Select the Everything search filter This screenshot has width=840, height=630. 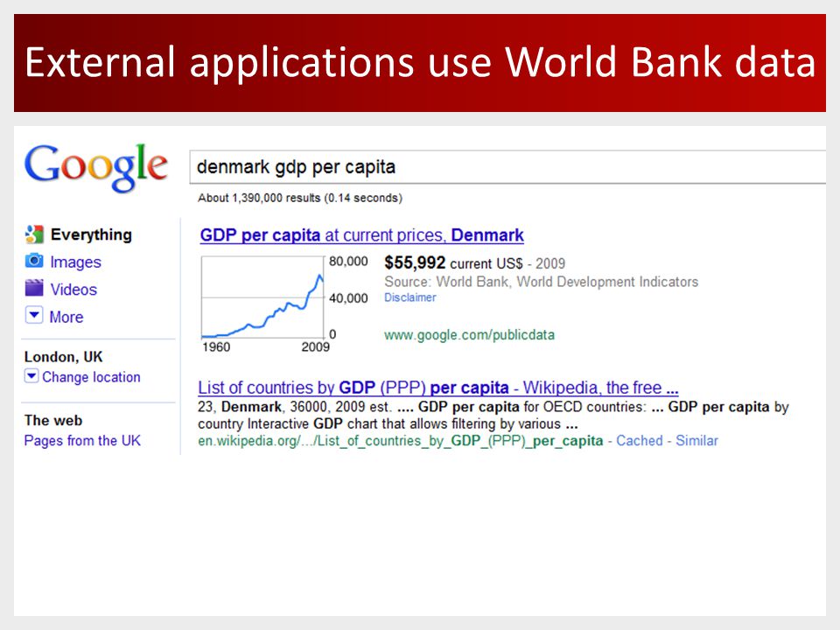[91, 234]
